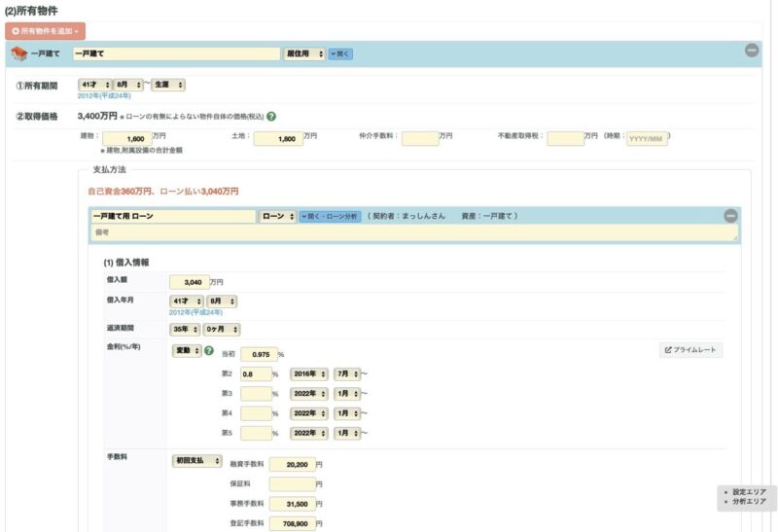Jump to 設定エリア link

749,492
